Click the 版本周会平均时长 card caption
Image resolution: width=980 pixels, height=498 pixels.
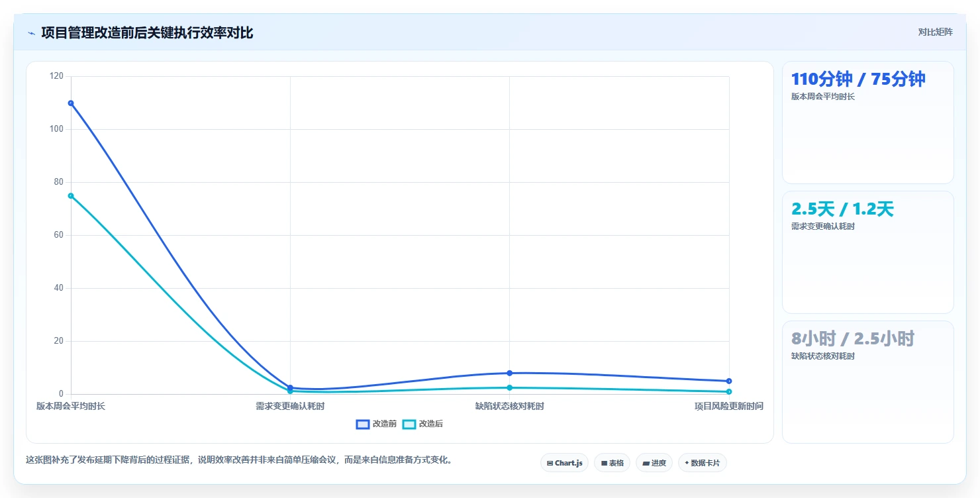pos(823,97)
